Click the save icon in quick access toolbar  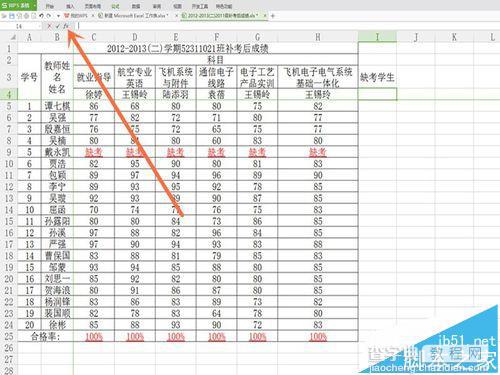[x=12, y=16]
